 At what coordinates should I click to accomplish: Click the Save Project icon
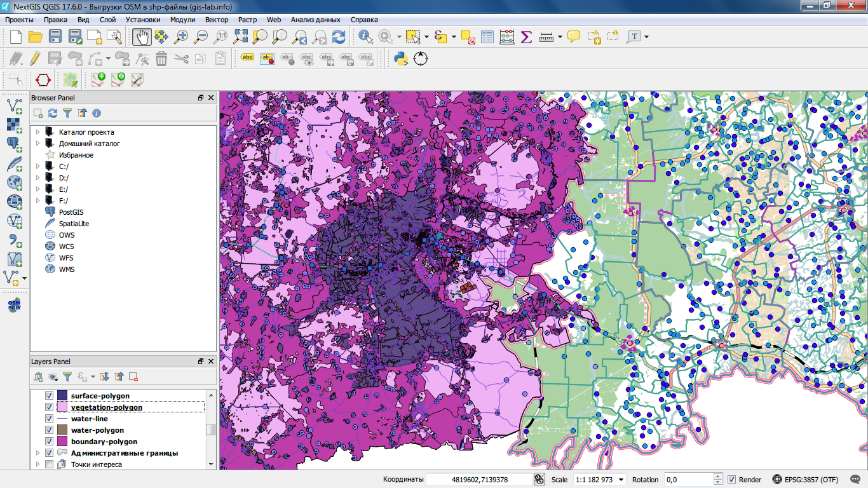[55, 37]
